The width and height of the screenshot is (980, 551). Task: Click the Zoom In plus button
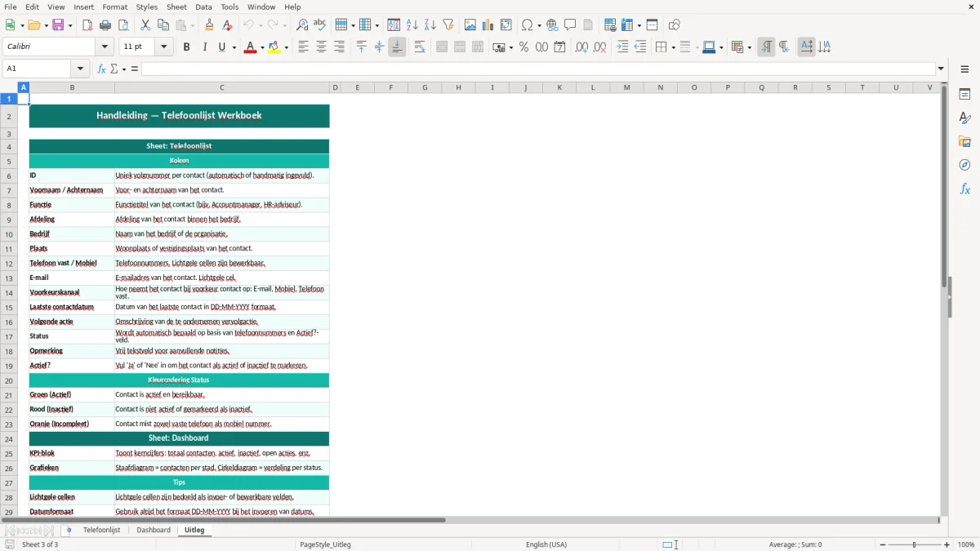click(x=947, y=544)
